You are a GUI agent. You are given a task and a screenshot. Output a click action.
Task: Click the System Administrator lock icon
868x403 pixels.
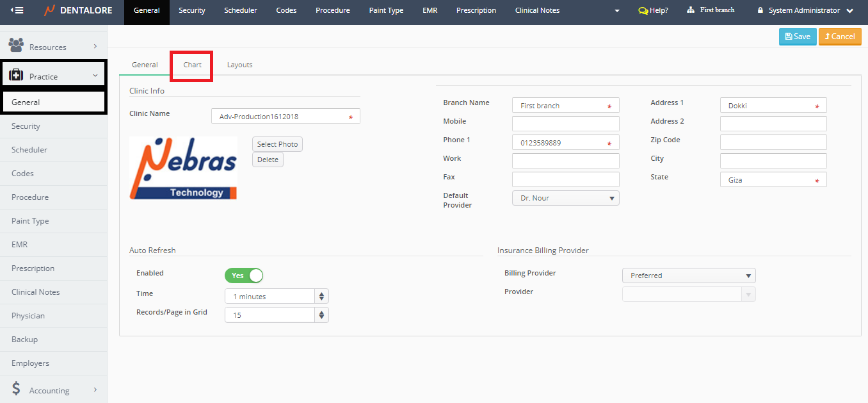point(760,10)
